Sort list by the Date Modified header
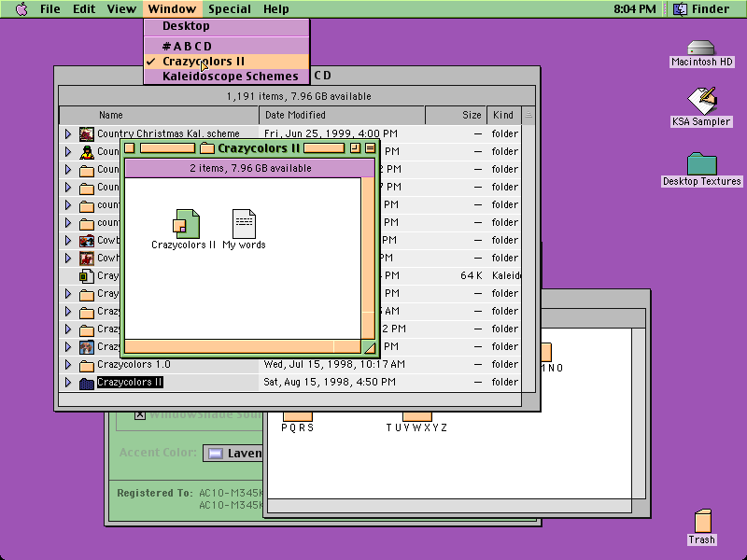The image size is (747, 560). click(342, 115)
